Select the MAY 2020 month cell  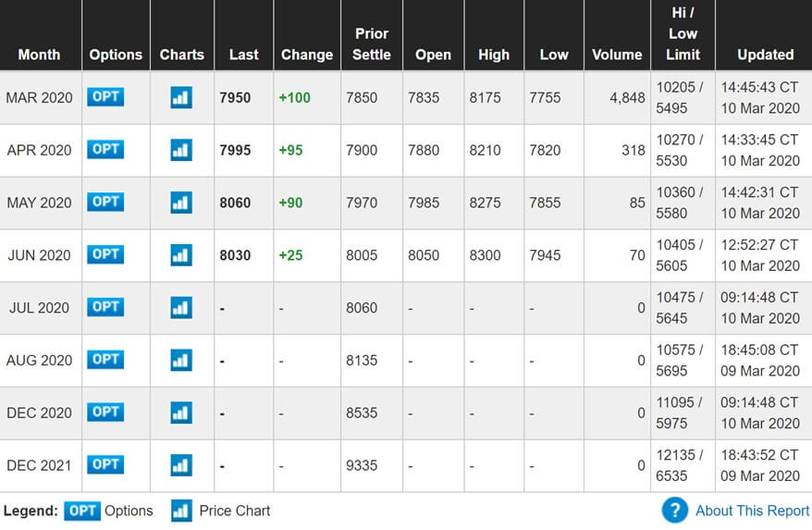[40, 203]
